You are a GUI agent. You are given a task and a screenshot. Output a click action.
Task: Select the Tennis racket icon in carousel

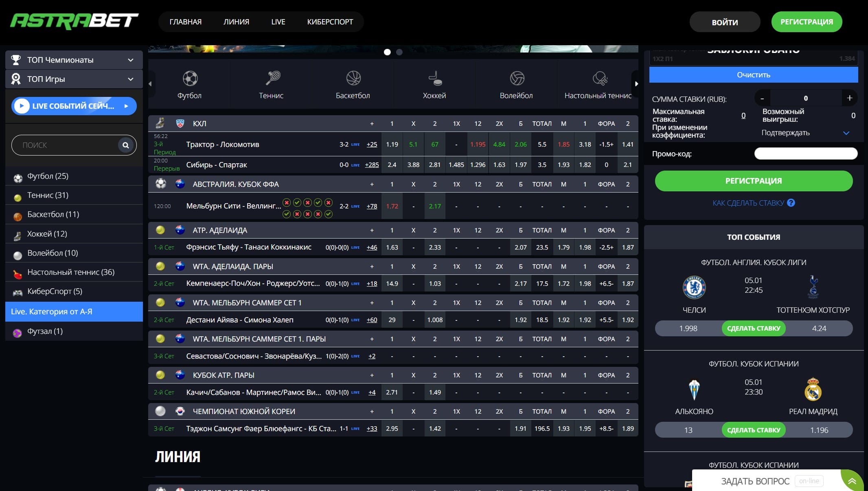[272, 78]
